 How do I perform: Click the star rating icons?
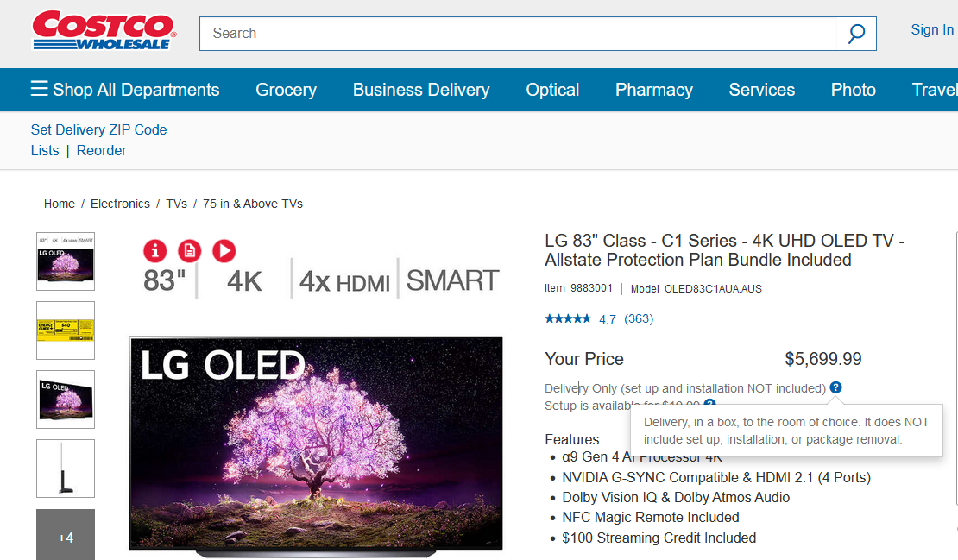567,319
